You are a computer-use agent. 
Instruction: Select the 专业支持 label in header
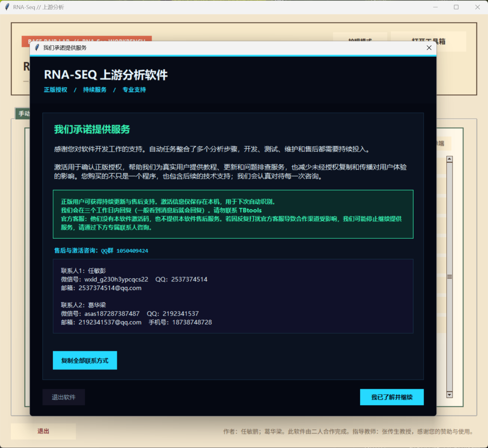pos(134,90)
